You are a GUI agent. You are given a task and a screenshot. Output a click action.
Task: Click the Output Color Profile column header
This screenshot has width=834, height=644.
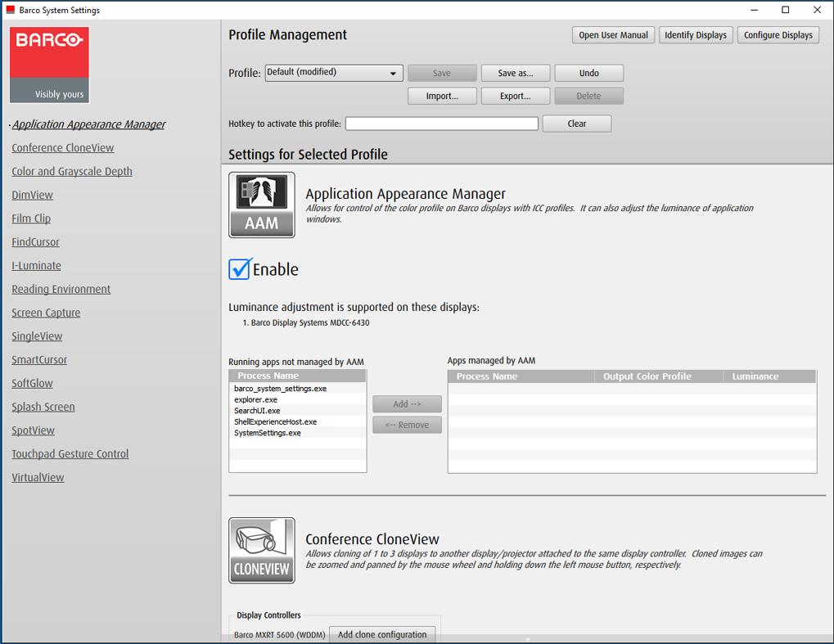pyautogui.click(x=659, y=376)
